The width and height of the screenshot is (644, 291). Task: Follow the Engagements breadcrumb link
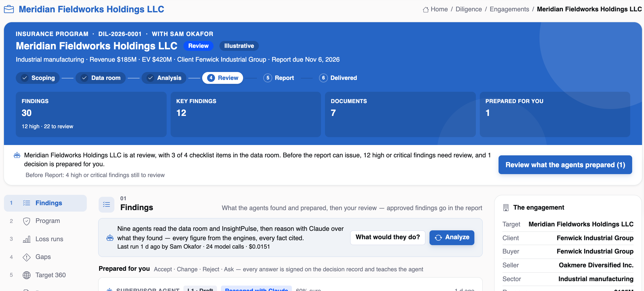click(509, 9)
